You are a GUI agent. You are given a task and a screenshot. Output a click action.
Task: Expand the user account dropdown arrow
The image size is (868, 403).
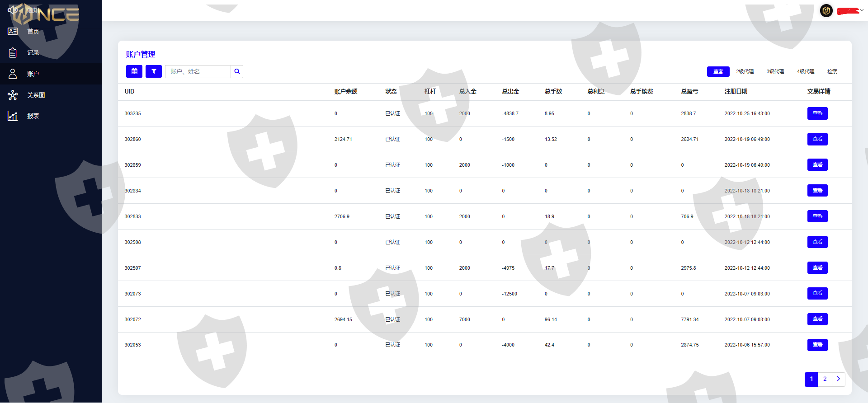862,10
